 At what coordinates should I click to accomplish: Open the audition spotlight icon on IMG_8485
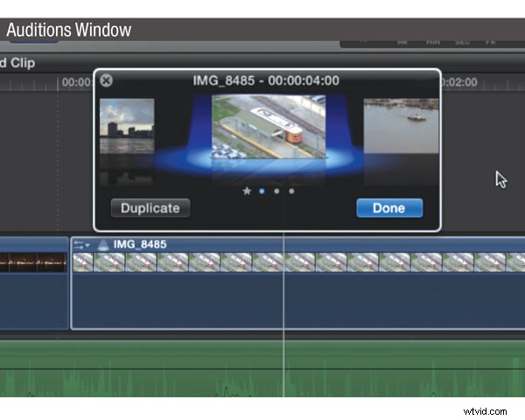pos(103,245)
